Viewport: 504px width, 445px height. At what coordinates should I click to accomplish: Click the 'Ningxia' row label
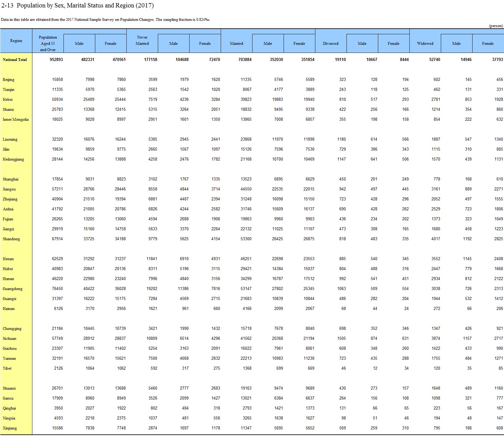(9, 418)
